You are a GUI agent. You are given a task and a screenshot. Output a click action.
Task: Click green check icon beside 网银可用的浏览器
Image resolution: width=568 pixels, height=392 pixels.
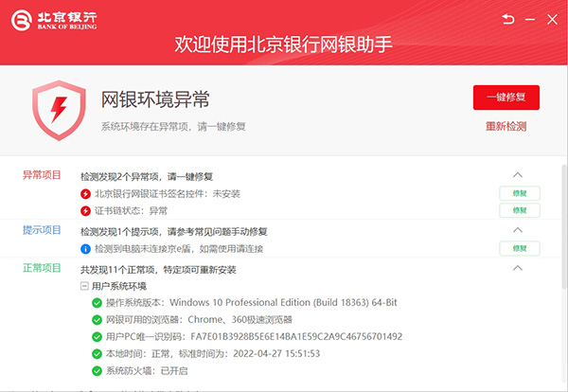[x=97, y=320]
